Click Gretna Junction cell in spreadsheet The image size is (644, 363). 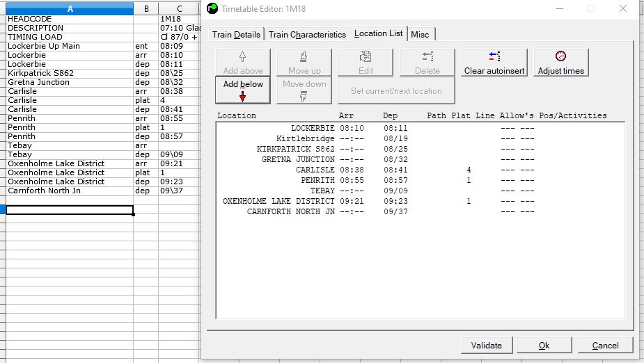pyautogui.click(x=70, y=82)
